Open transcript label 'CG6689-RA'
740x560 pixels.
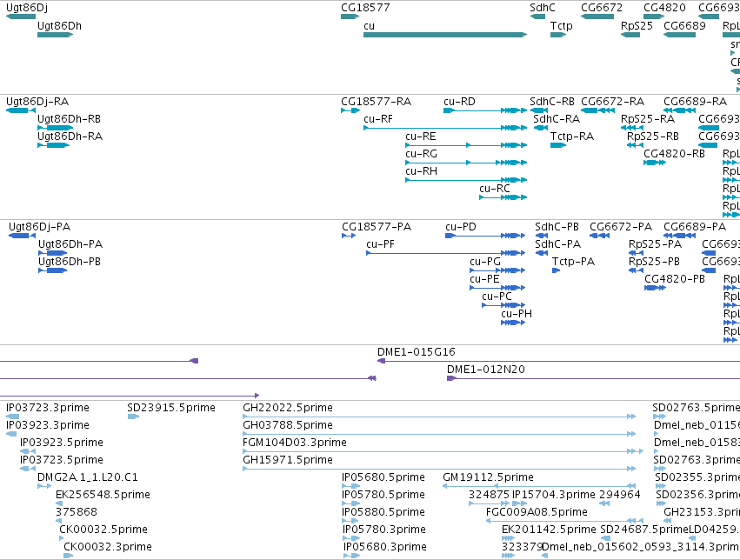coord(695,102)
